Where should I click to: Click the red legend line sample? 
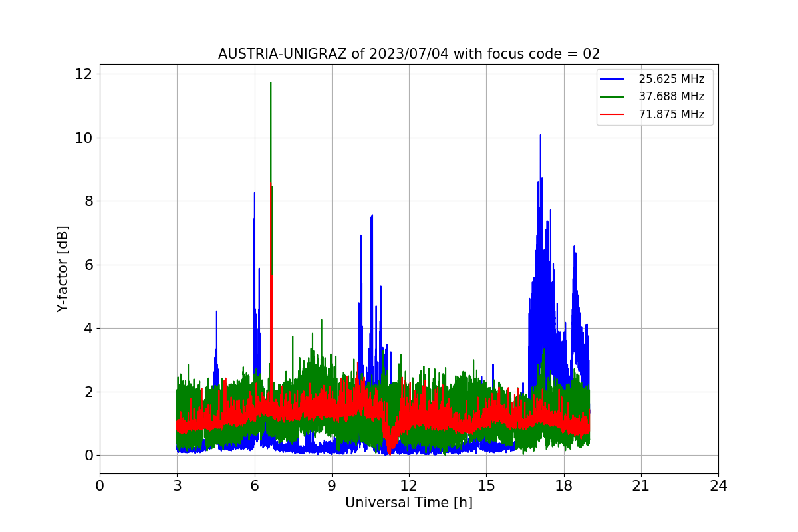613,114
